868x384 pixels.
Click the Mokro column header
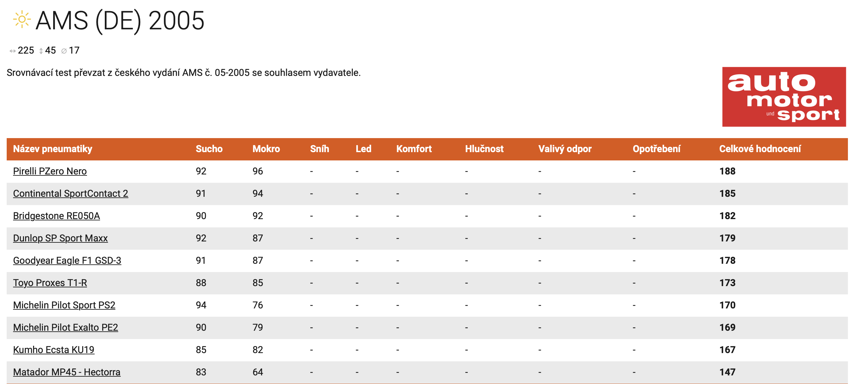(x=266, y=149)
